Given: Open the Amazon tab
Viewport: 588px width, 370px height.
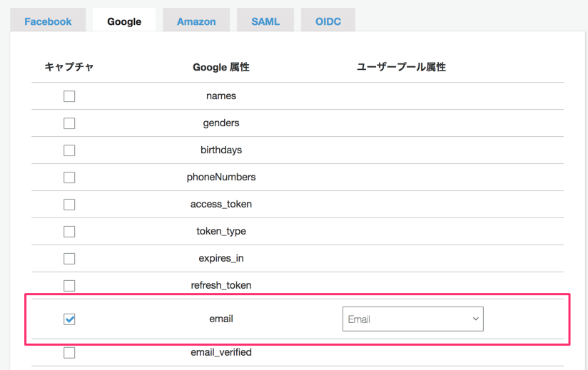Looking at the screenshot, I should (x=196, y=21).
